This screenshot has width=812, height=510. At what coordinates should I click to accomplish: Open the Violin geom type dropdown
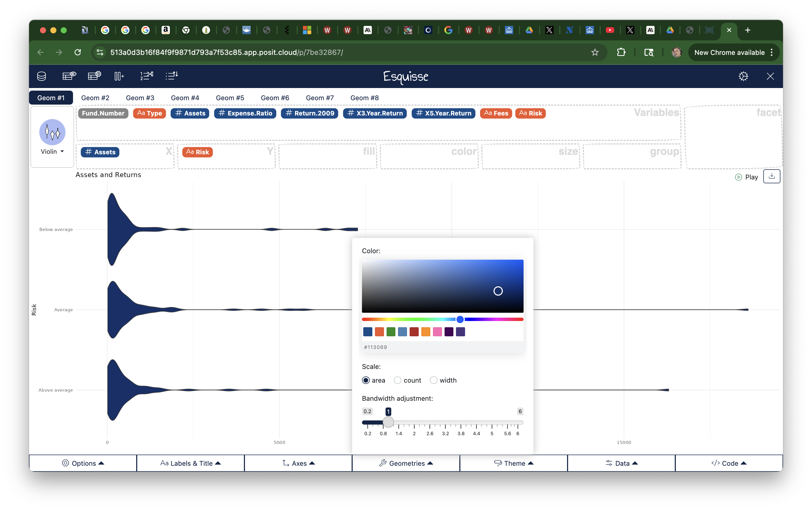tap(52, 152)
